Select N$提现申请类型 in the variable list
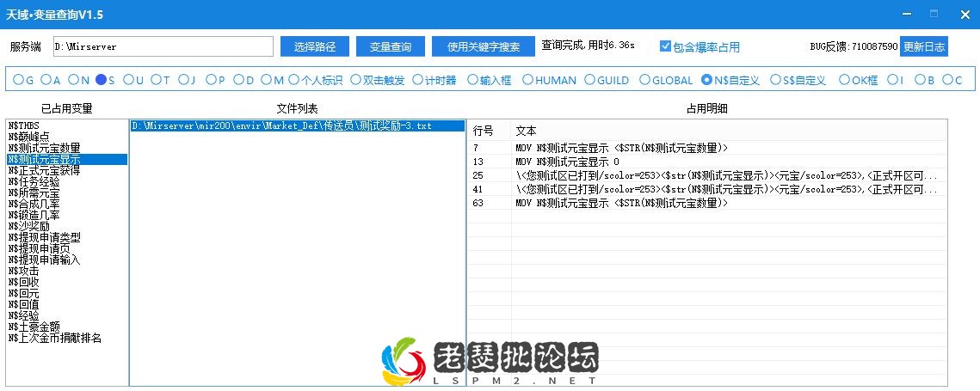The width and height of the screenshot is (980, 391). click(66, 237)
